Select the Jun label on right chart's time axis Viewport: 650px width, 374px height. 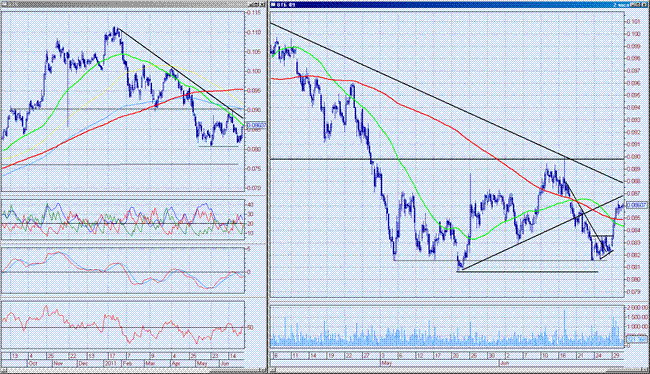pos(504,363)
